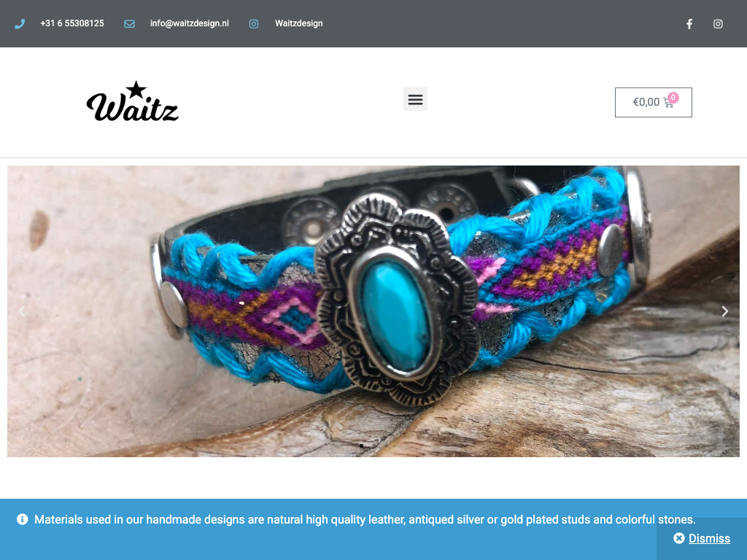Select the slider pagination dot
This screenshot has width=747, height=560.
click(362, 446)
